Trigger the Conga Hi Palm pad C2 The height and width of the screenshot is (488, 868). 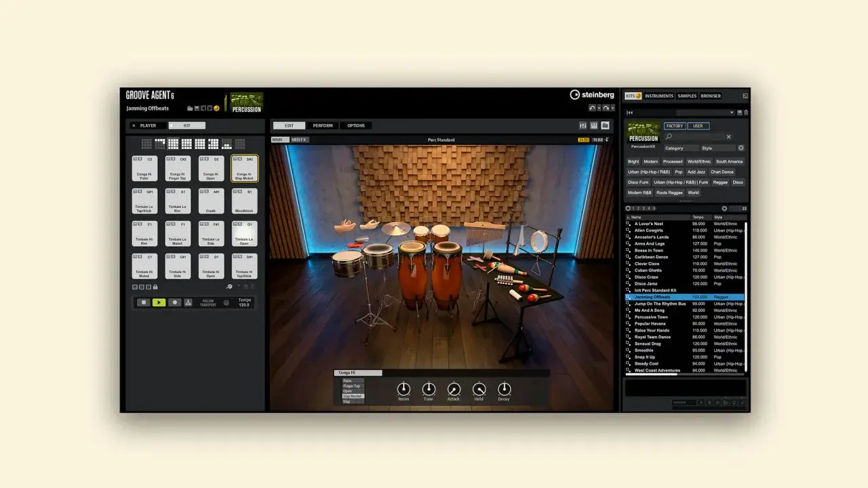click(x=144, y=169)
